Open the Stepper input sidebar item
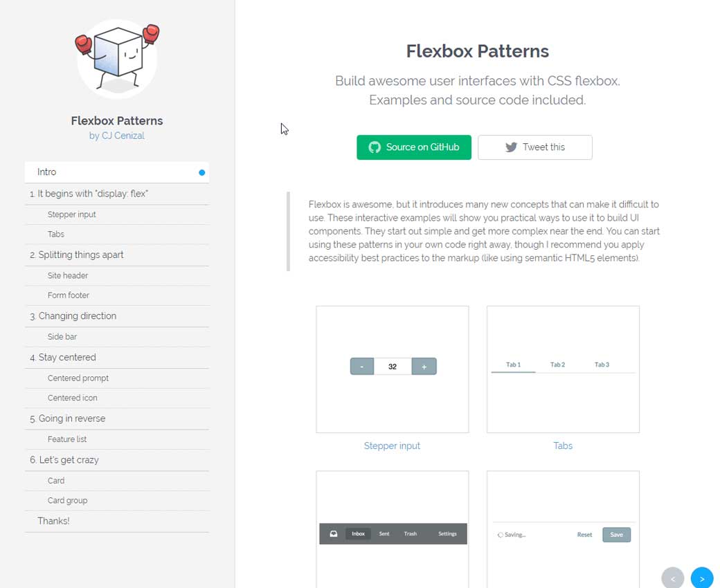This screenshot has height=588, width=720. pyautogui.click(x=72, y=214)
